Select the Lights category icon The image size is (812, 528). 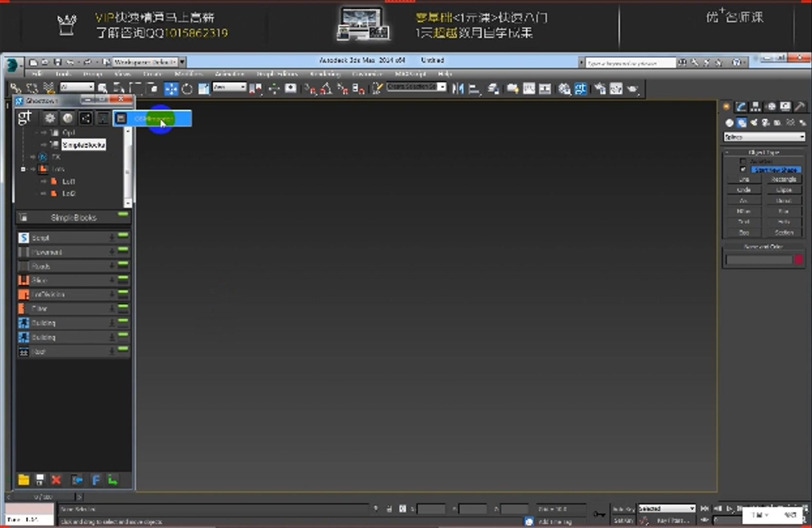click(x=754, y=123)
